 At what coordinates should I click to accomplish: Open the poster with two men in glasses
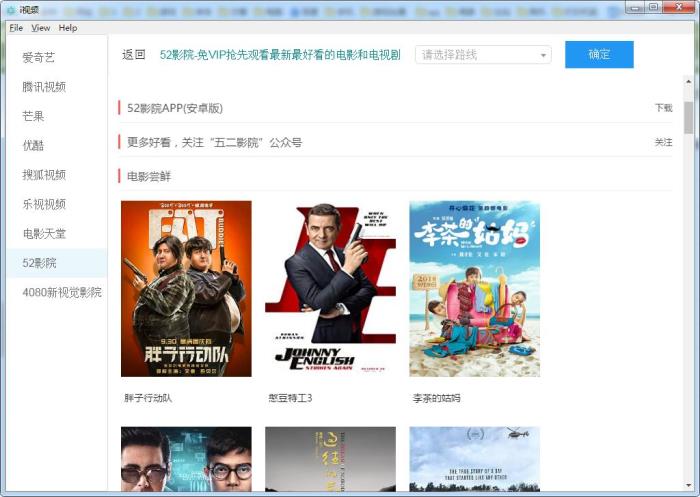point(186,459)
